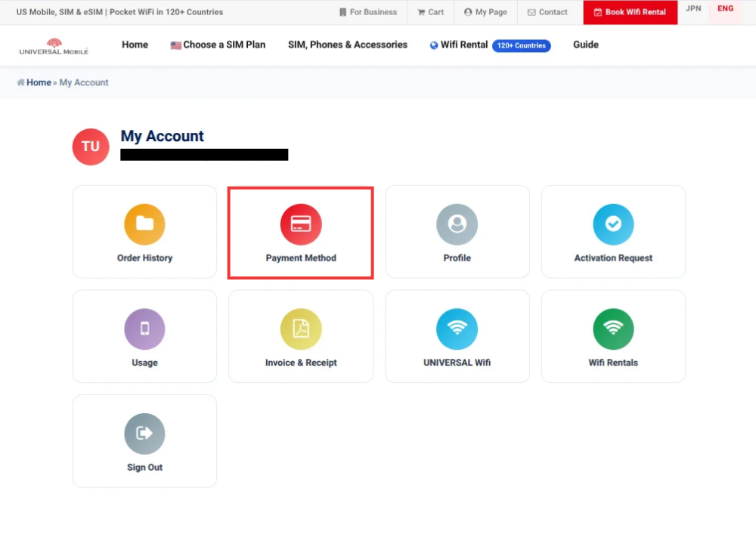Open SIM, Phones & Accessories menu
756x559 pixels.
[348, 45]
